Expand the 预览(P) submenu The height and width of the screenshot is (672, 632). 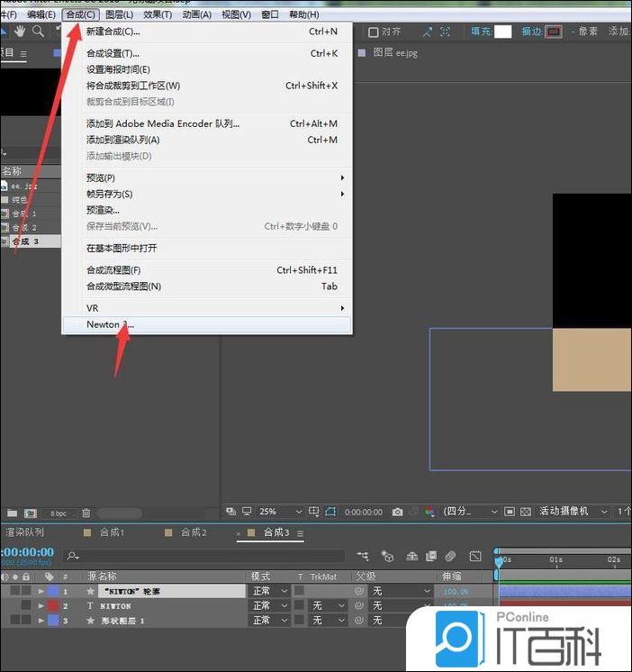pos(100,177)
